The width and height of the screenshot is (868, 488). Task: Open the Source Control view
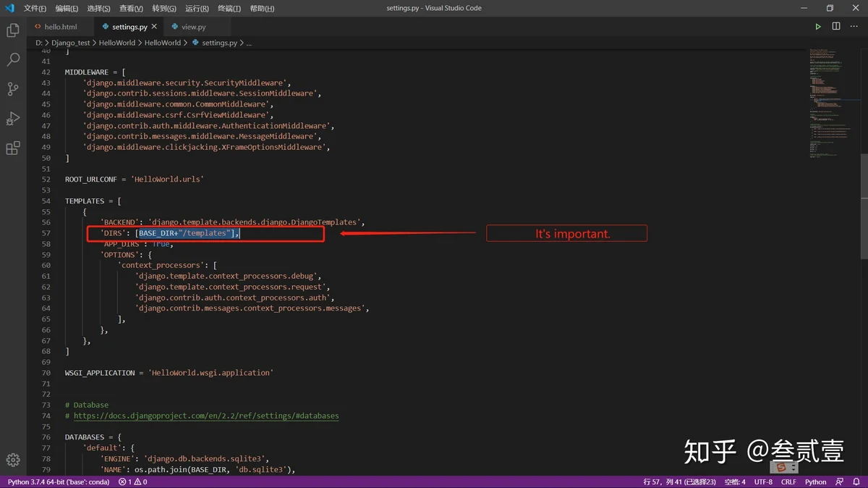(x=13, y=89)
